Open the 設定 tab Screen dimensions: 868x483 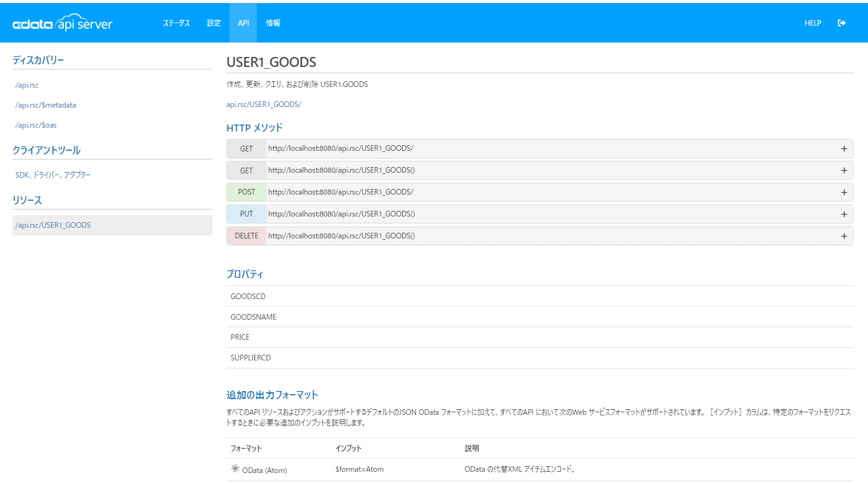coord(214,23)
